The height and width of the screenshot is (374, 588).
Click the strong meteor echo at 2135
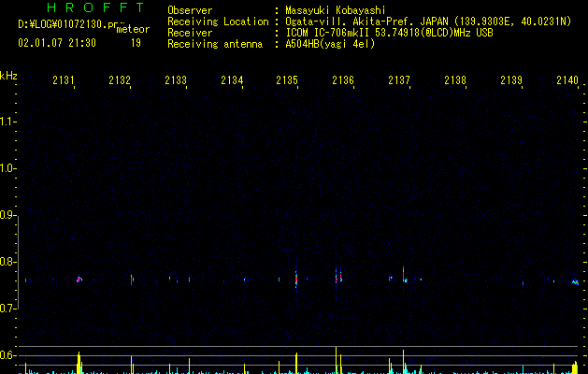click(x=296, y=279)
